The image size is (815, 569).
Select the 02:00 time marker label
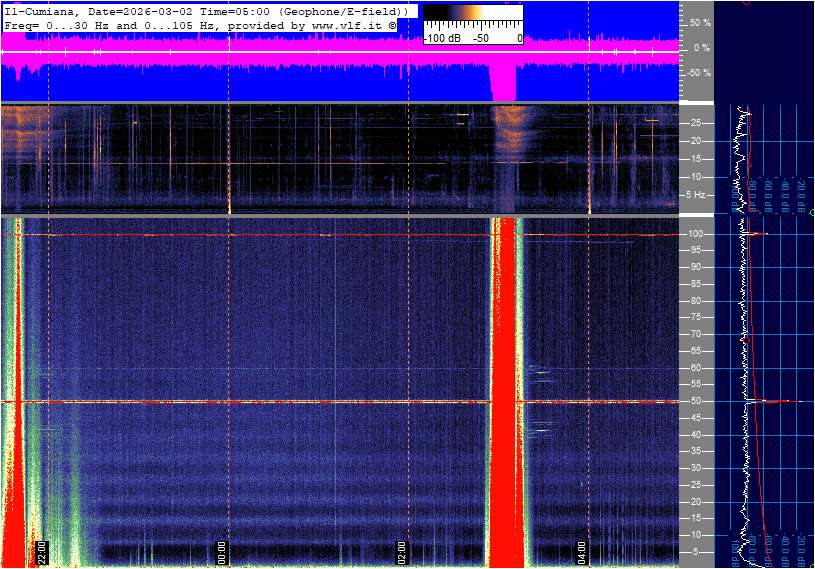(x=402, y=553)
